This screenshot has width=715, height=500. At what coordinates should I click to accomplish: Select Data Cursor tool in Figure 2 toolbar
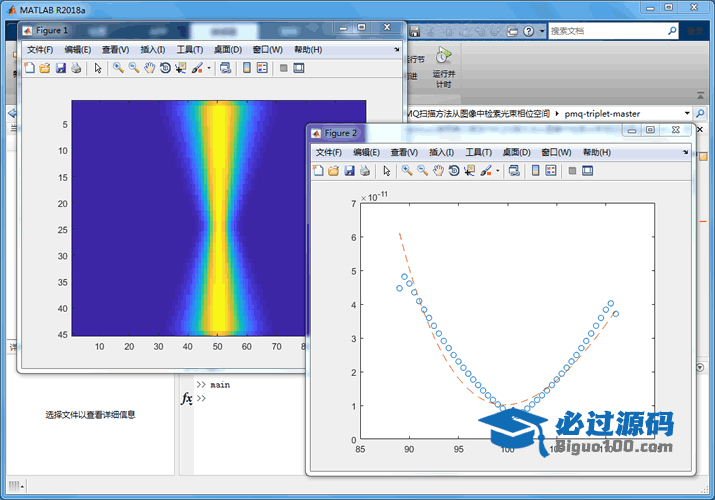469,170
